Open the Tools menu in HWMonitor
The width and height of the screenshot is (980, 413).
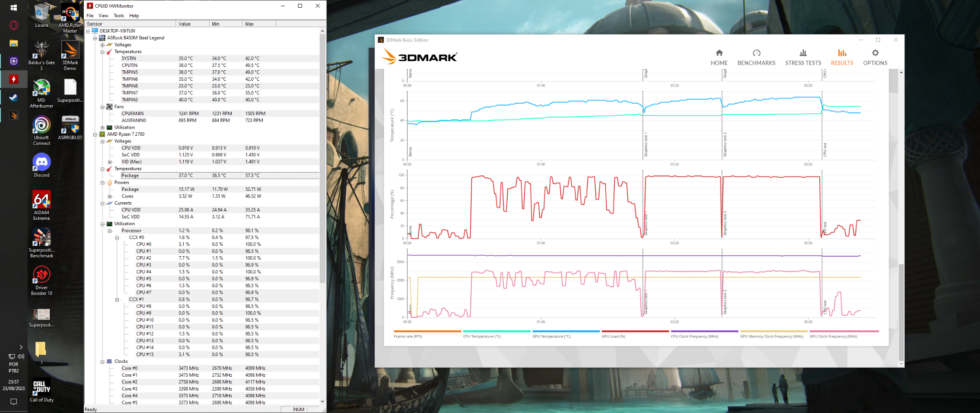119,16
